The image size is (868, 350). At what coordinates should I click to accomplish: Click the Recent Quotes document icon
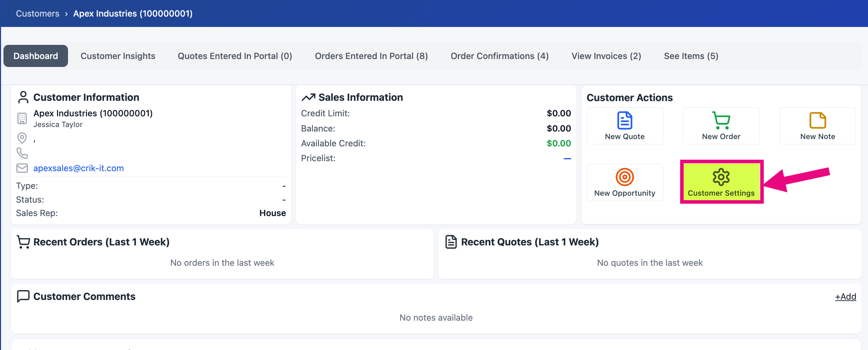(451, 242)
